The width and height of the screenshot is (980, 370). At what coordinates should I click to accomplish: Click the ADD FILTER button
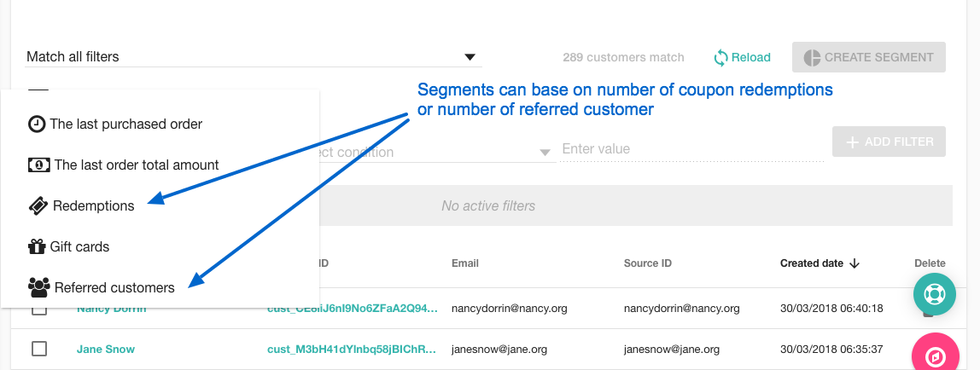[x=889, y=142]
